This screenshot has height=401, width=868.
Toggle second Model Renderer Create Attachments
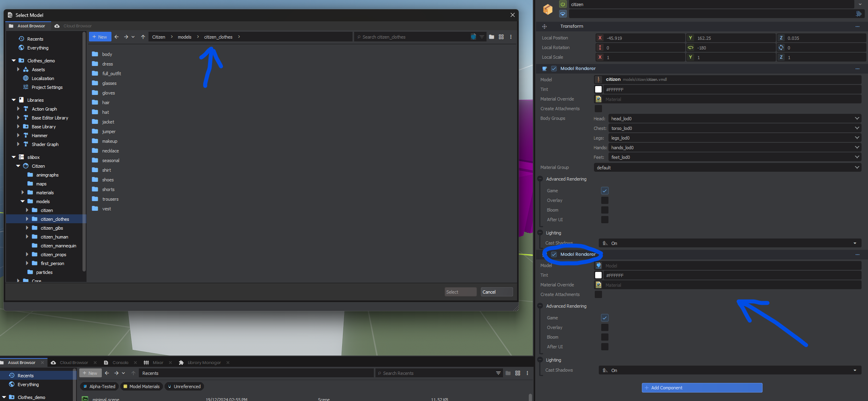[x=598, y=295]
